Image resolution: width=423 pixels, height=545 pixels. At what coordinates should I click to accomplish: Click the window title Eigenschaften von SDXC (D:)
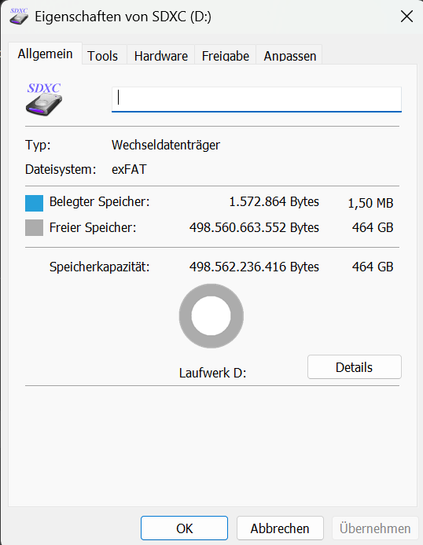point(123,17)
